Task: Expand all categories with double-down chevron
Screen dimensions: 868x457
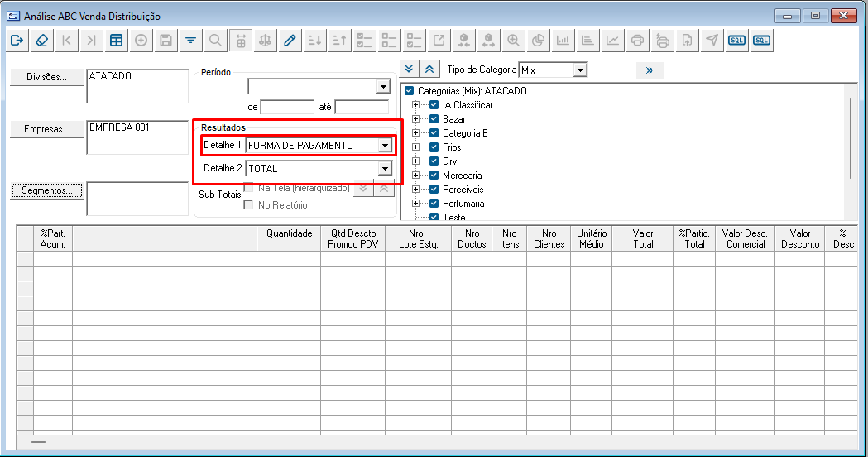Action: (x=409, y=70)
